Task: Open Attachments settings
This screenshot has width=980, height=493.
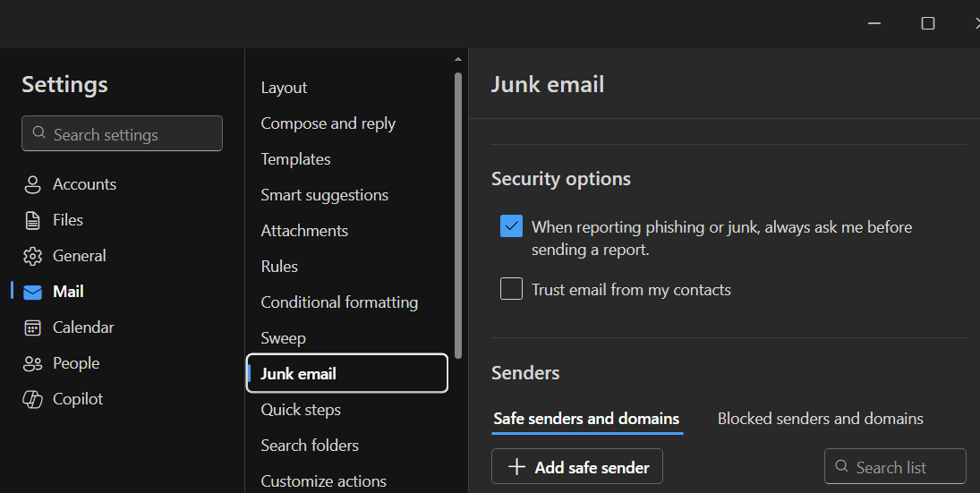Action: point(304,231)
